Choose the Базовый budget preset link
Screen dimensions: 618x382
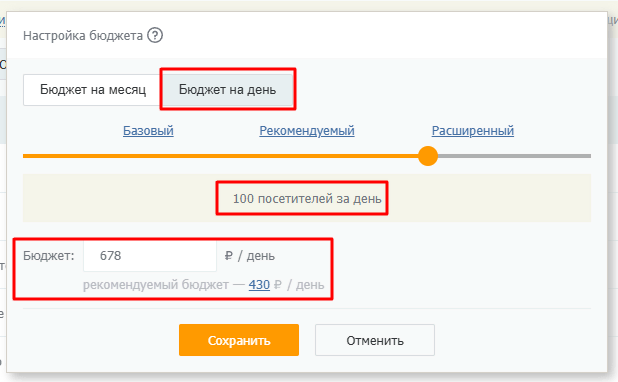pos(148,130)
